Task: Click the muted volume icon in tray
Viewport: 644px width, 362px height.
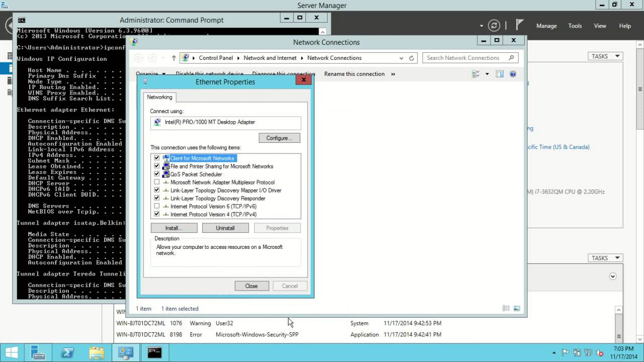Action: [x=600, y=353]
